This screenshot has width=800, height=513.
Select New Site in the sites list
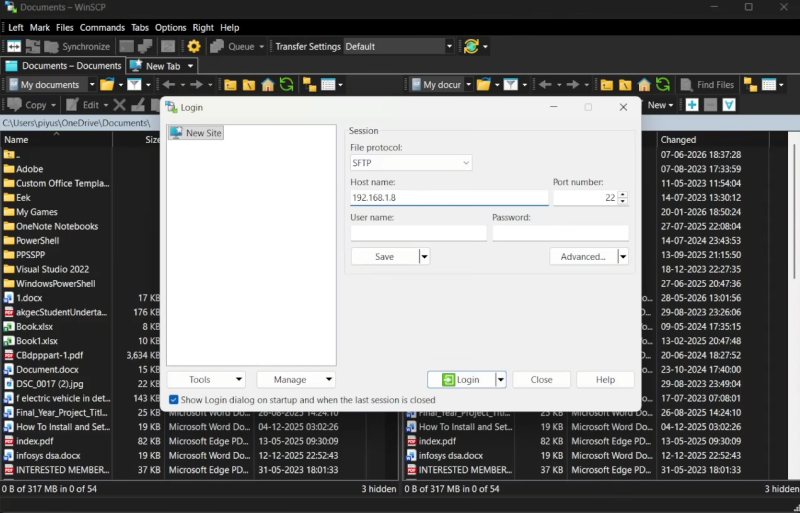click(196, 133)
